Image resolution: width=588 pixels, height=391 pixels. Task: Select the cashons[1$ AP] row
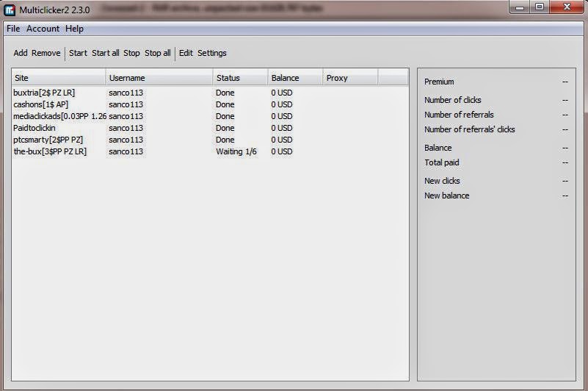(210, 104)
